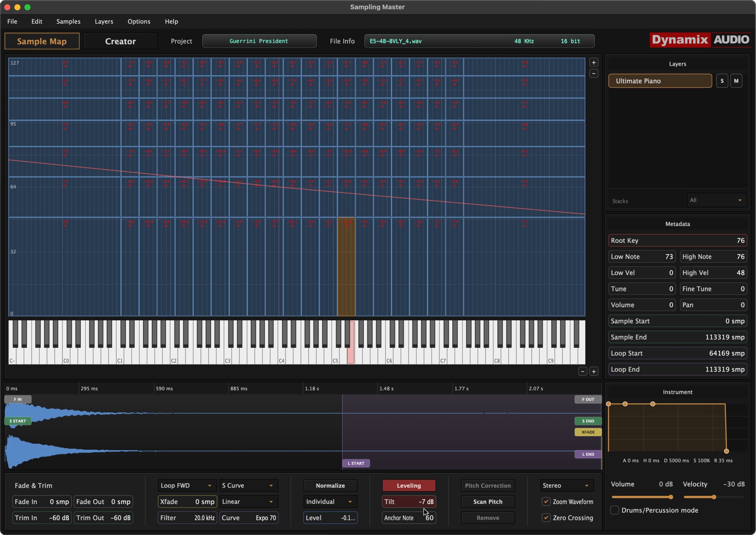The height and width of the screenshot is (535, 756).
Task: Click the Scan Pitch button
Action: click(x=488, y=501)
